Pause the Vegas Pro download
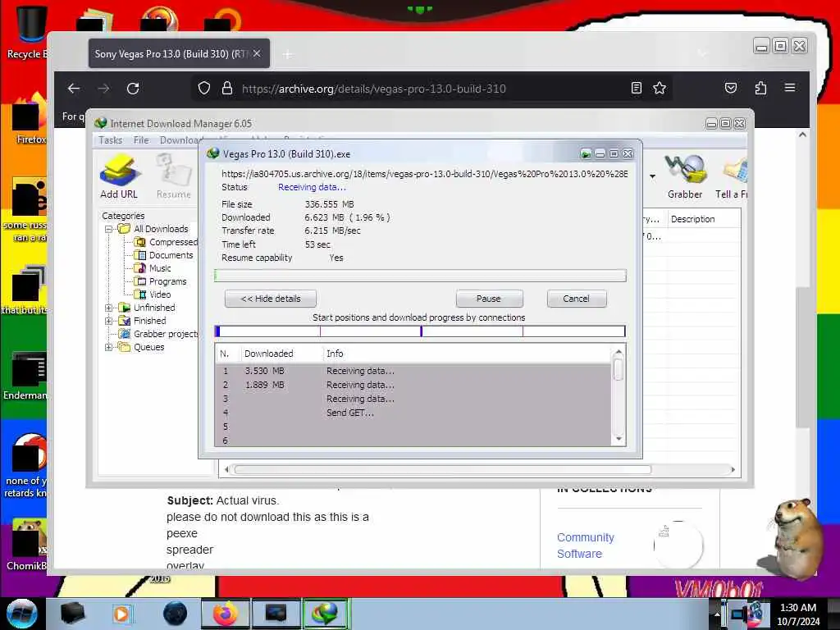Screen dimensions: 840x630 click(x=489, y=299)
